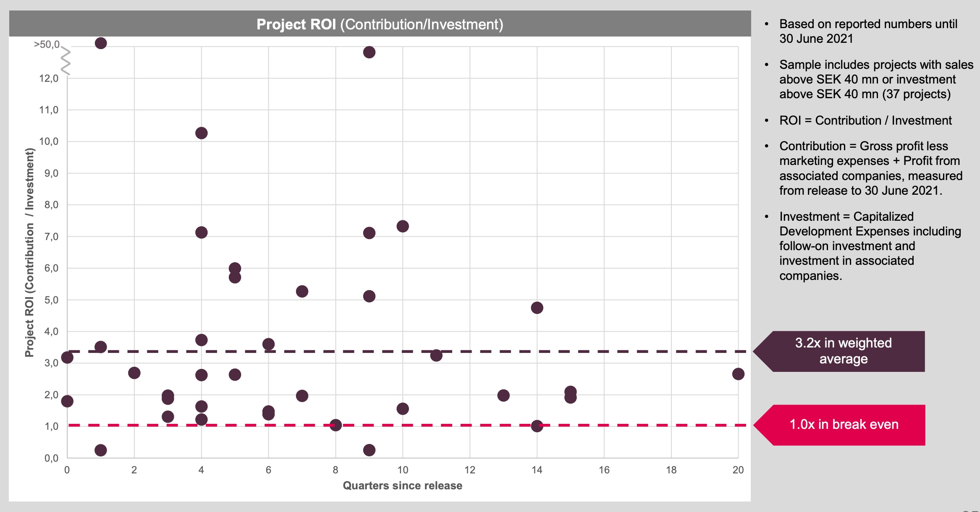
Task: Click the data point above 50,0 ROI
Action: [101, 43]
